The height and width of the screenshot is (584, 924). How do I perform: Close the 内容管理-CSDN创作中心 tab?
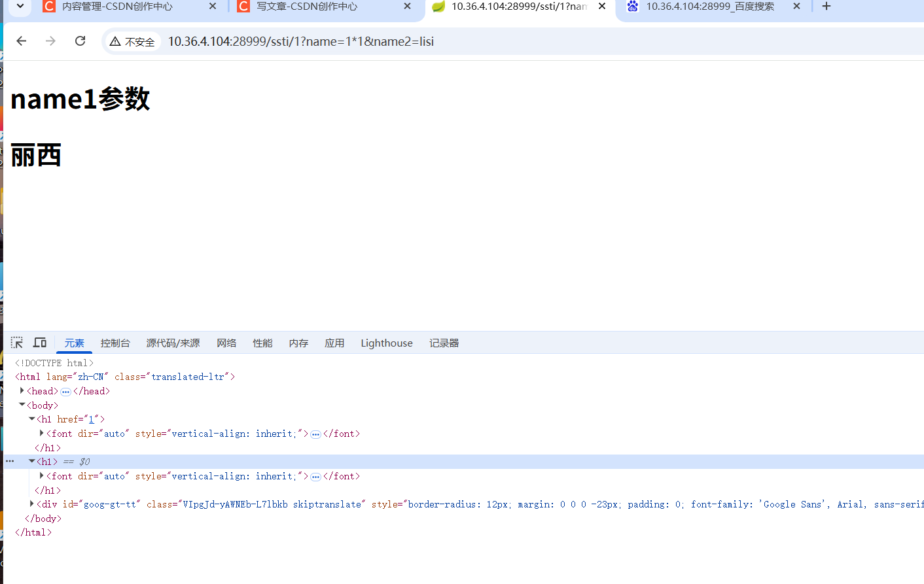(x=213, y=6)
